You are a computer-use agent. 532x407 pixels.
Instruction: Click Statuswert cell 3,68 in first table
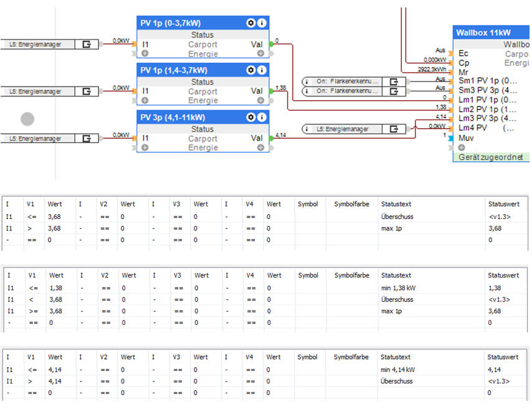tap(495, 228)
